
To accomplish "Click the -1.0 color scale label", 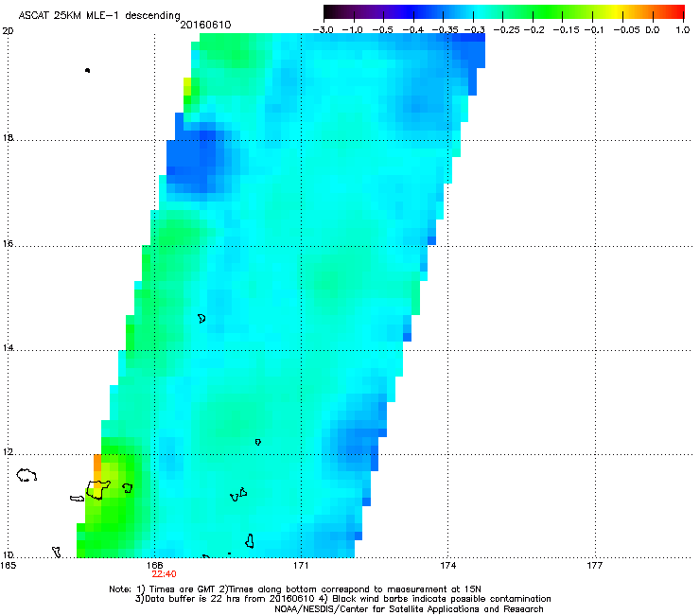I will 352,30.
